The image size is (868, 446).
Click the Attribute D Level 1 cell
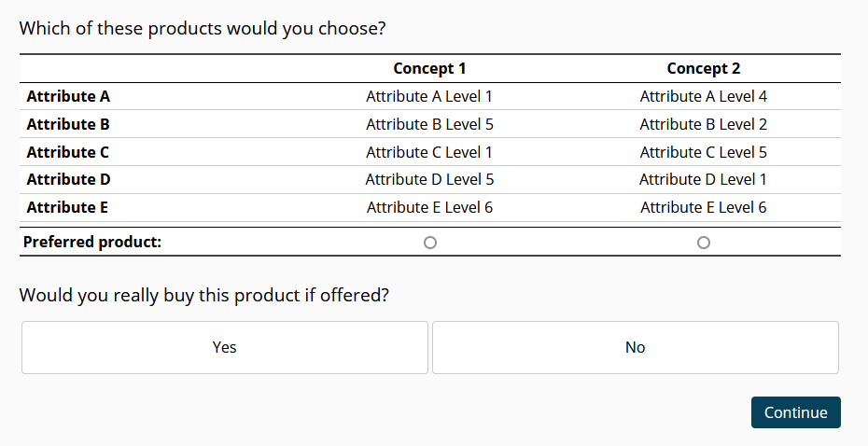[704, 179]
